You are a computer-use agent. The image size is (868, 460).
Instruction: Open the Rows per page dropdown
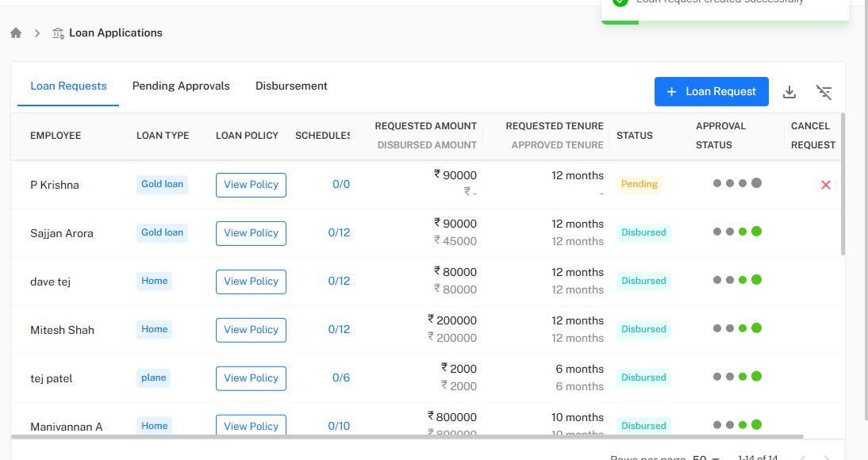(705, 458)
